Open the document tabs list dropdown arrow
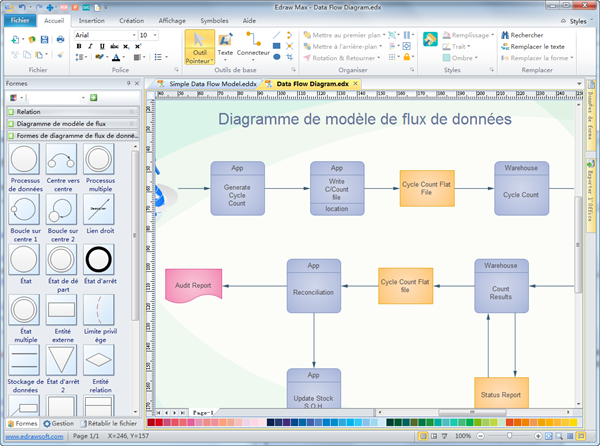The height and width of the screenshot is (446, 600). tap(579, 84)
